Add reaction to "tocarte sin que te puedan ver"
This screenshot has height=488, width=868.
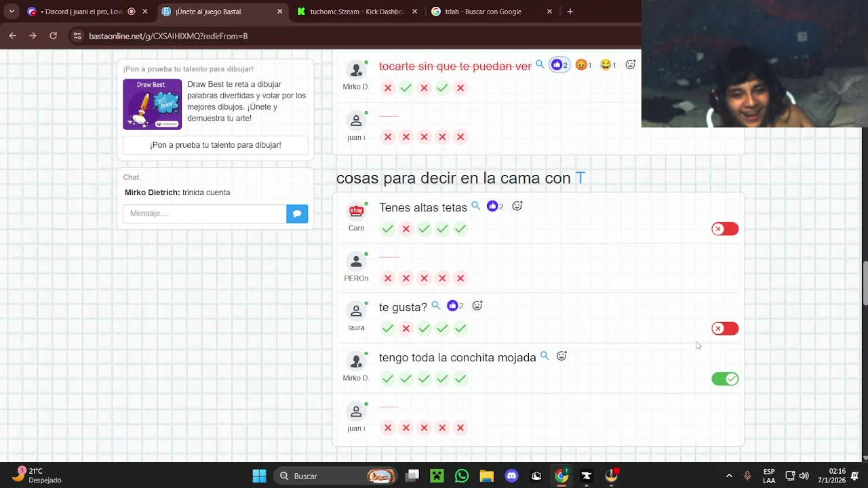[x=631, y=64]
